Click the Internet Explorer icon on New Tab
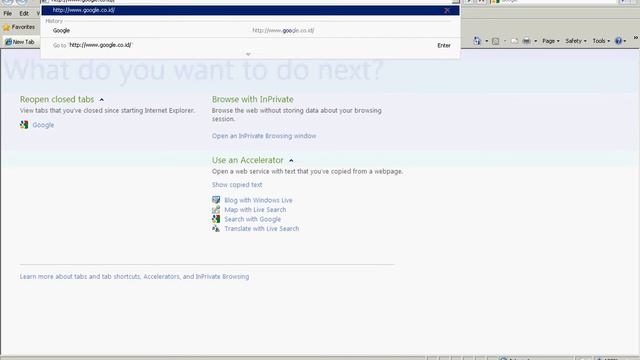The image size is (640, 360). 8,42
